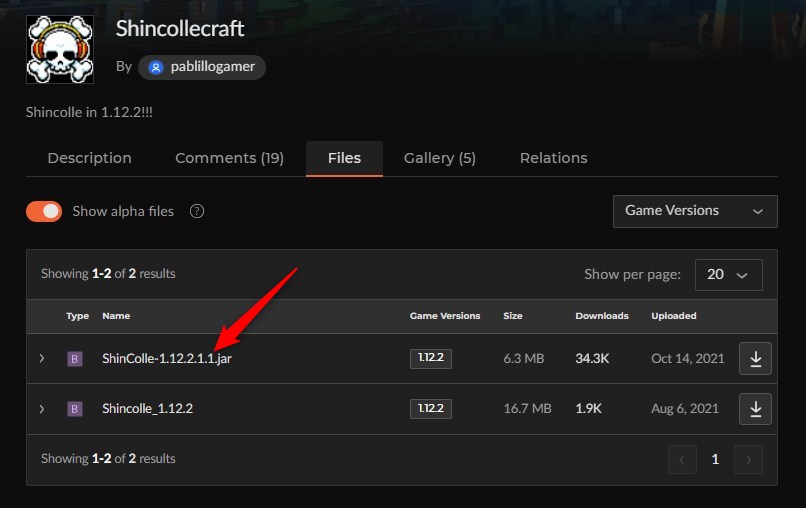Click the 1.9K downloads value
Screen dimensions: 806x508
point(589,409)
